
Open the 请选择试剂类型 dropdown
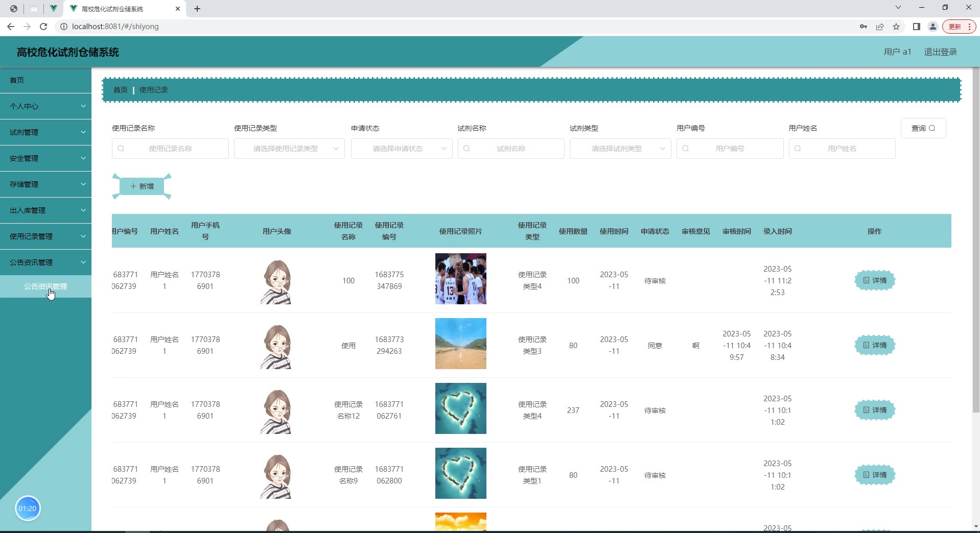pyautogui.click(x=620, y=149)
